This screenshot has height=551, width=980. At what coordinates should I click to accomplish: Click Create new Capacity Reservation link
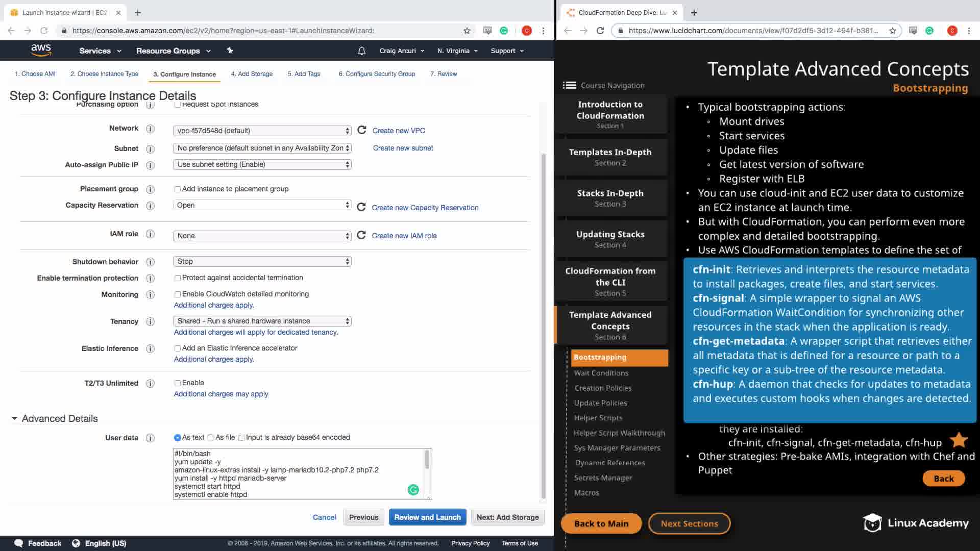(x=425, y=208)
